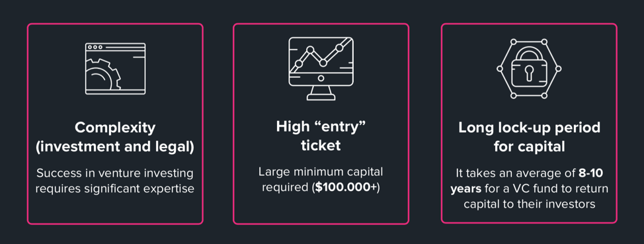644x244 pixels.
Task: Click the monitor stand below the chart screen
Action: [x=321, y=93]
